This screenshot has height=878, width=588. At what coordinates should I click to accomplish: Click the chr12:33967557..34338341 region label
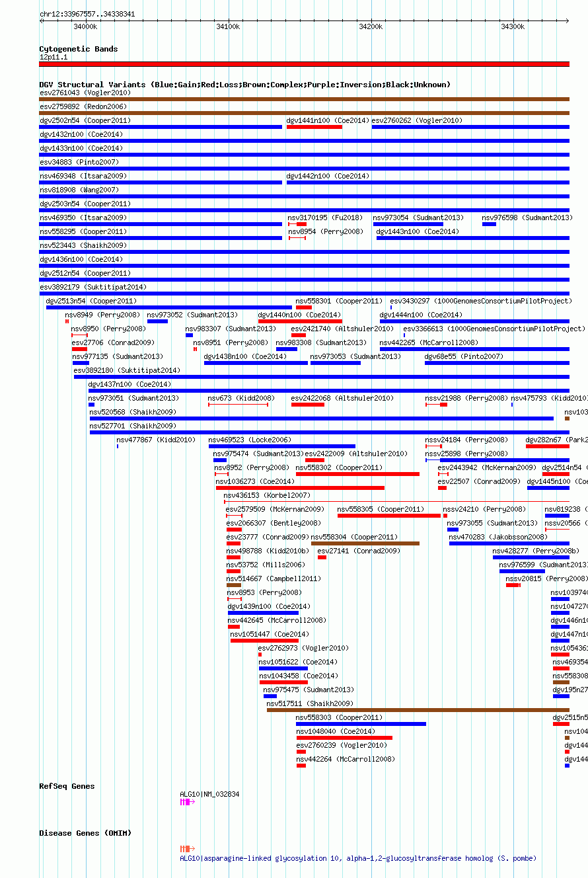[x=87, y=14]
